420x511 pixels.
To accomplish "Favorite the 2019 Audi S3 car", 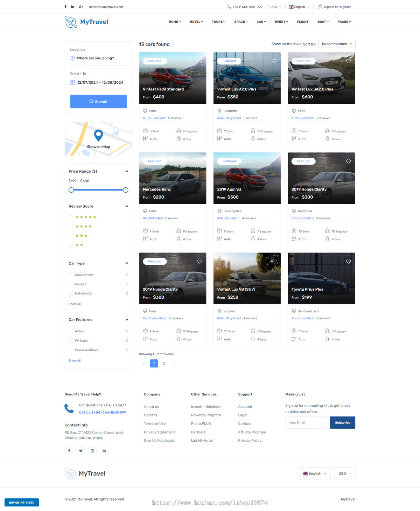I will pyautogui.click(x=274, y=161).
